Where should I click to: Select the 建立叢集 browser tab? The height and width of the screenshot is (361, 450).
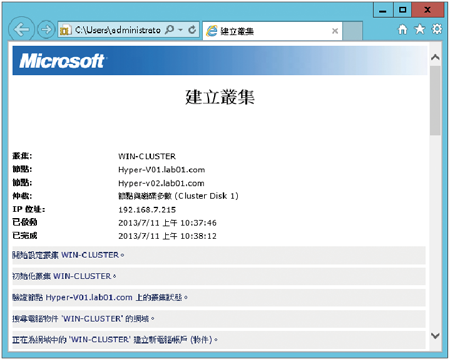point(272,31)
